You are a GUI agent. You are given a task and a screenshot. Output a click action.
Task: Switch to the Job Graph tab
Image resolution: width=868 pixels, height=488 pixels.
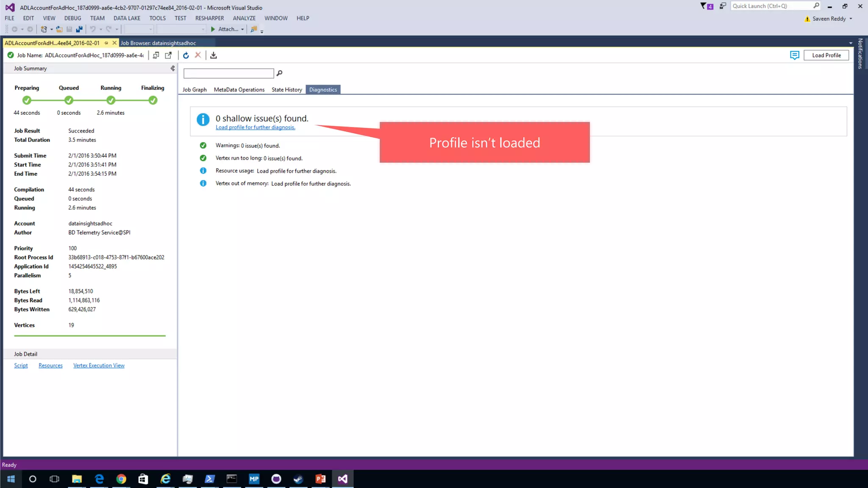[x=195, y=89]
